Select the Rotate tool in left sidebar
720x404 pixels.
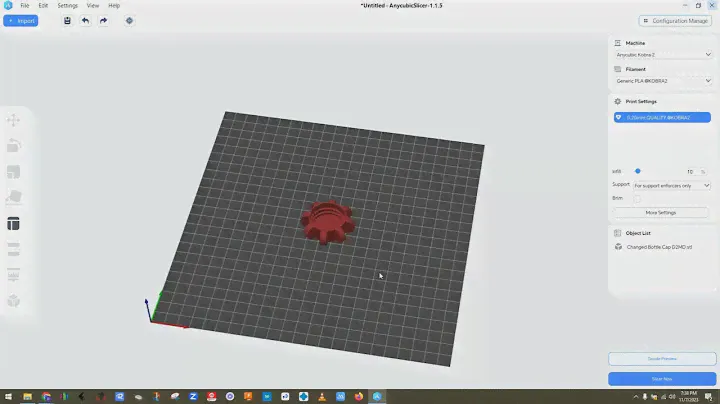14,146
